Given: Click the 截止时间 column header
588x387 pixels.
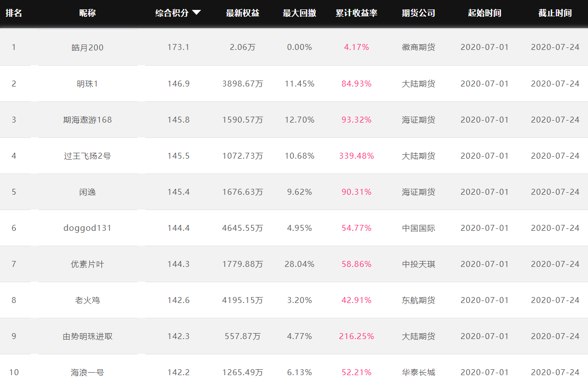Looking at the screenshot, I should pyautogui.click(x=555, y=13).
